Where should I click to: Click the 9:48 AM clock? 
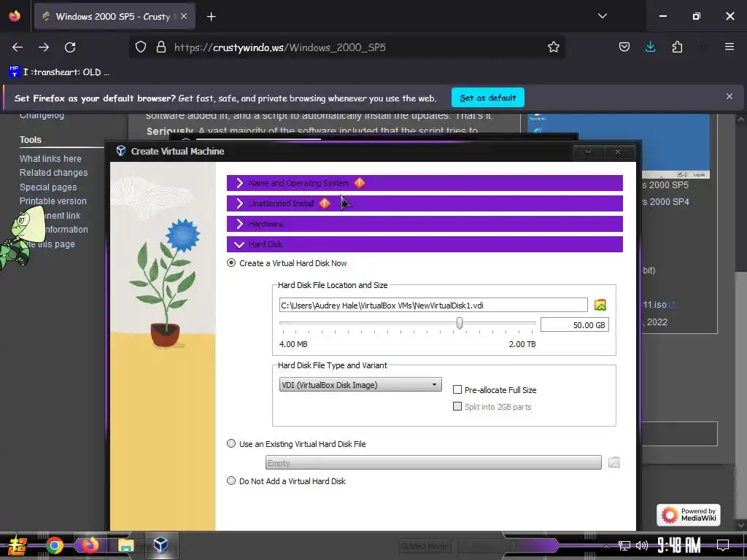pos(679,545)
